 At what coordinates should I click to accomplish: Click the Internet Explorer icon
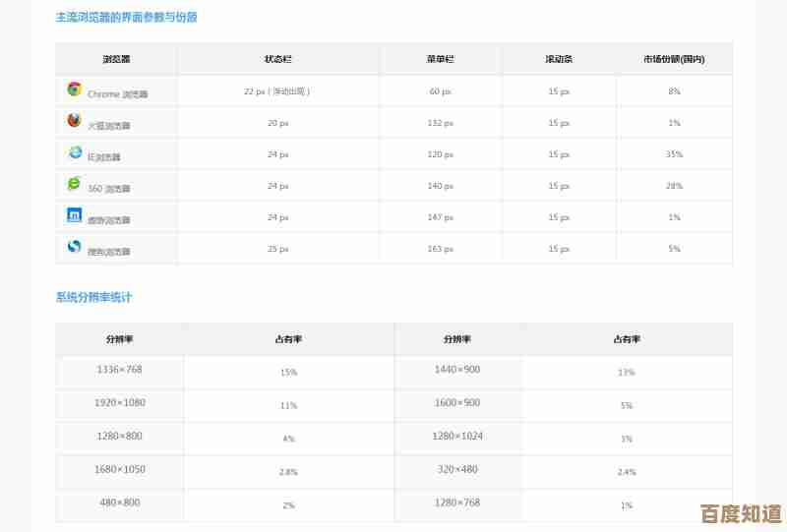tap(75, 152)
